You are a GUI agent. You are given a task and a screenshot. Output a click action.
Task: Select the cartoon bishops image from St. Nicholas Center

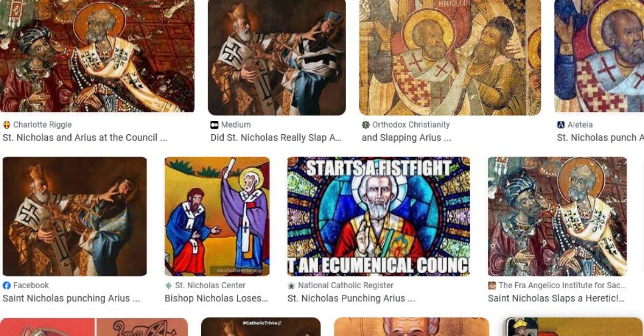click(x=217, y=216)
